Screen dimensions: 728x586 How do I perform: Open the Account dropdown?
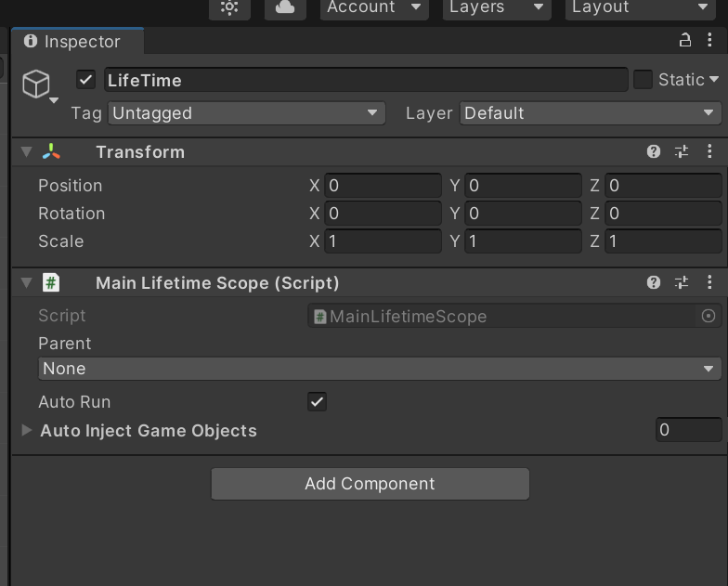(374, 7)
